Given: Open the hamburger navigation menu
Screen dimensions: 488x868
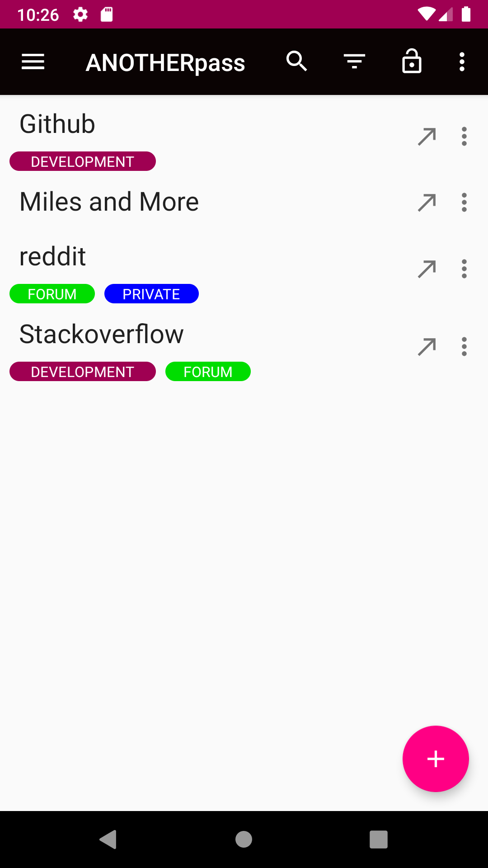Looking at the screenshot, I should 33,62.
